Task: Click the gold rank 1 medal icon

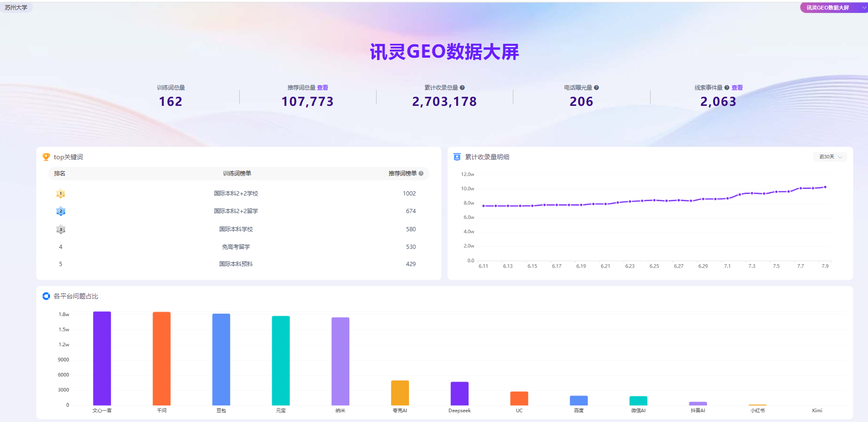Action: tap(61, 194)
